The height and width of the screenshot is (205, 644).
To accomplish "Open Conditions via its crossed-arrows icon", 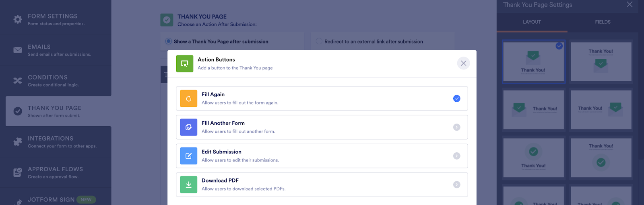I will 18,80.
